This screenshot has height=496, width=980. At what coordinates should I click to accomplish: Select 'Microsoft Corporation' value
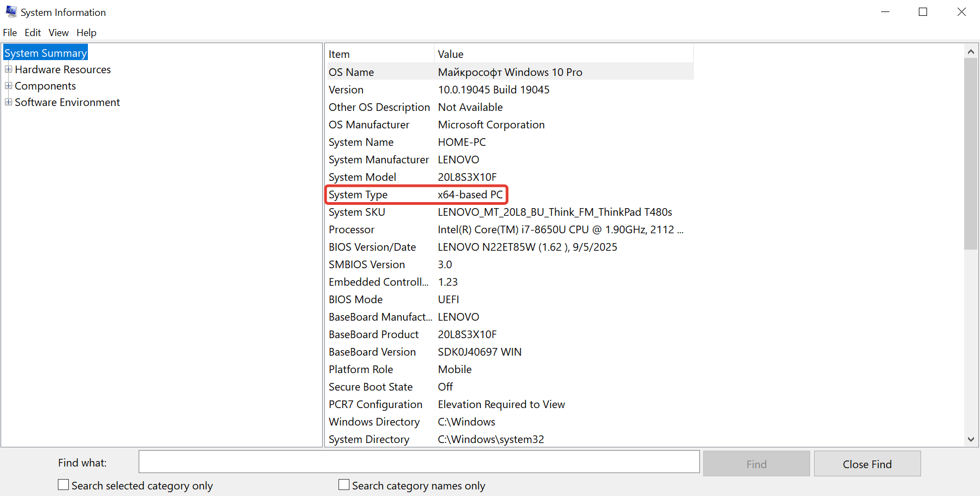pos(491,125)
